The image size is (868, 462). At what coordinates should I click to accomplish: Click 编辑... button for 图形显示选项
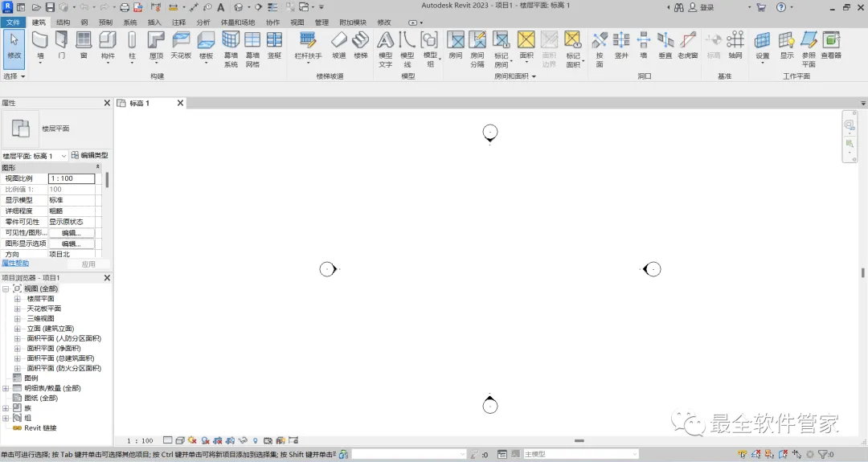[72, 243]
